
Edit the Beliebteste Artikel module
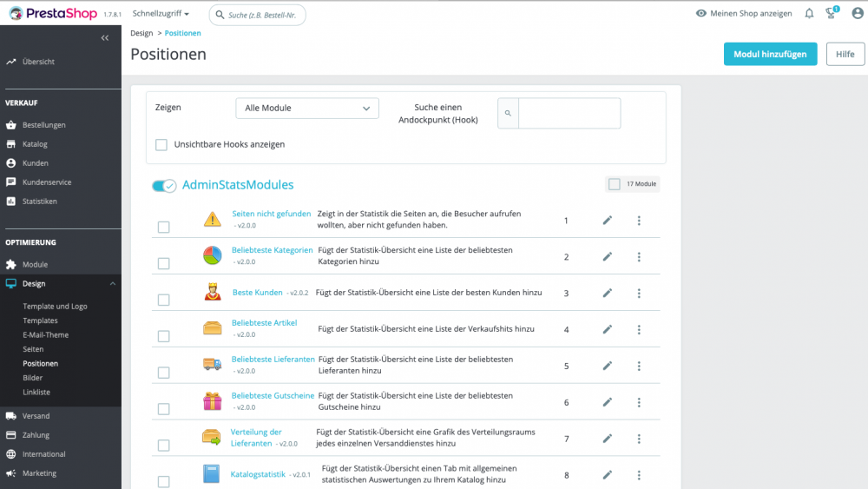click(608, 329)
